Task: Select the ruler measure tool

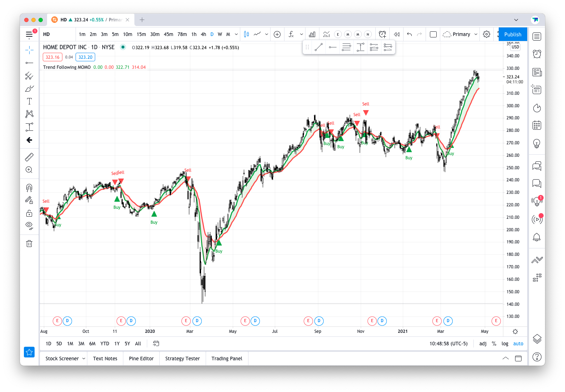Action: [29, 157]
